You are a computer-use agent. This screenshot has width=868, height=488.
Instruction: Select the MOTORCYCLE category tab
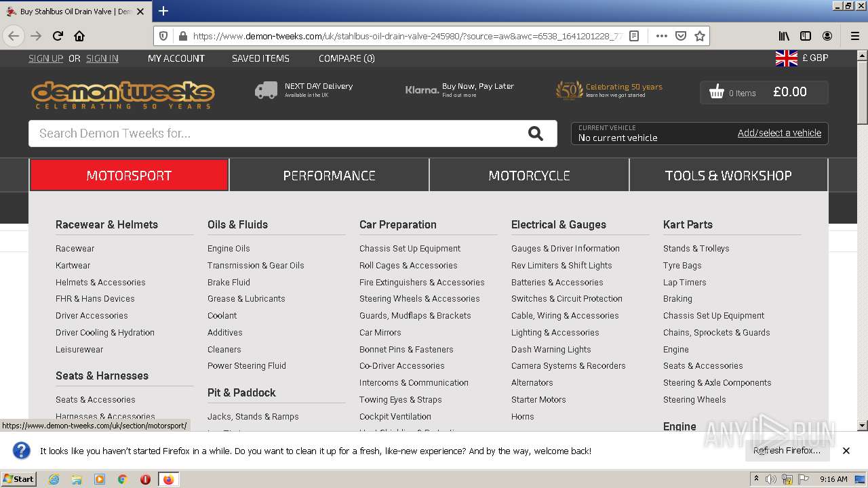tap(529, 176)
